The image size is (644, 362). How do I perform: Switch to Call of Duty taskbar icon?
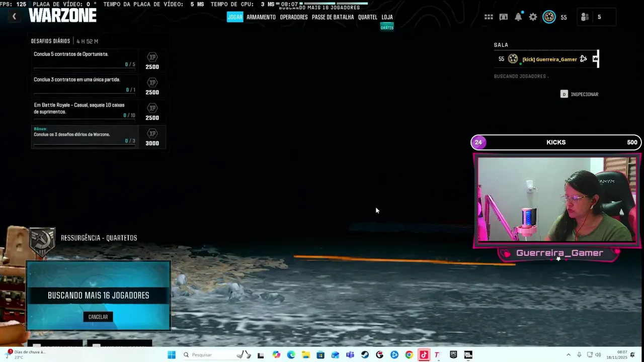coord(468,355)
